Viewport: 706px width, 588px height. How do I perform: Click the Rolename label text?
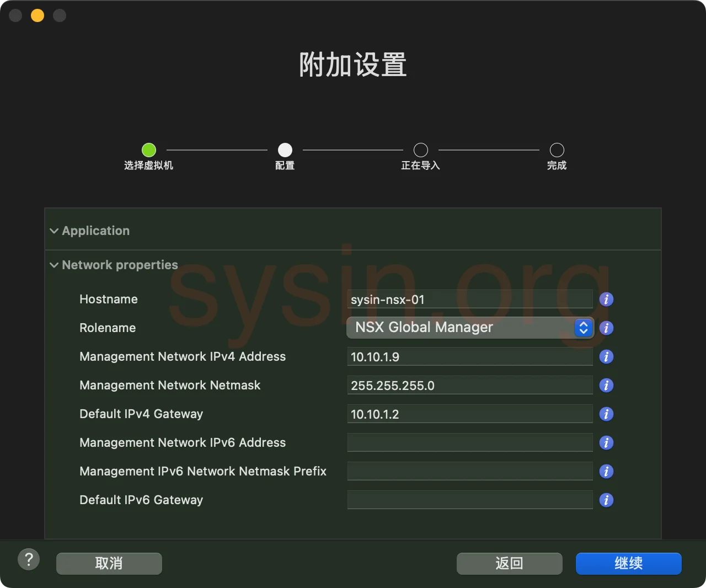108,328
